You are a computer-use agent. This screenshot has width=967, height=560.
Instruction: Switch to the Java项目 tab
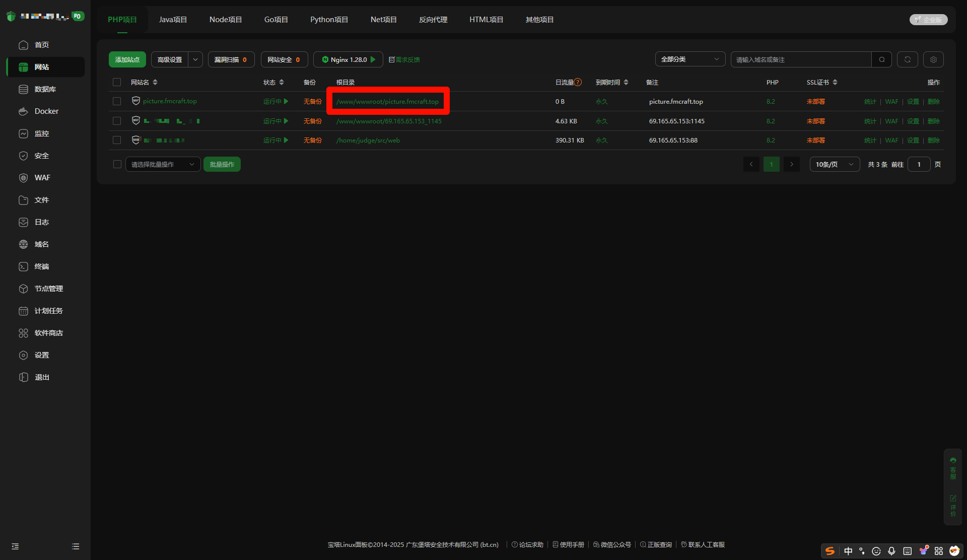tap(173, 20)
